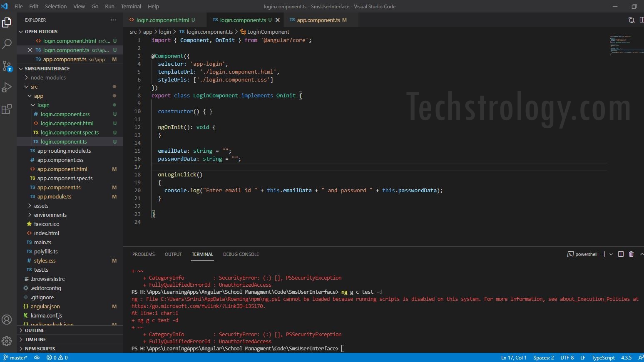
Task: Click Ln 17, Col 1 in status bar
Action: tap(514, 357)
